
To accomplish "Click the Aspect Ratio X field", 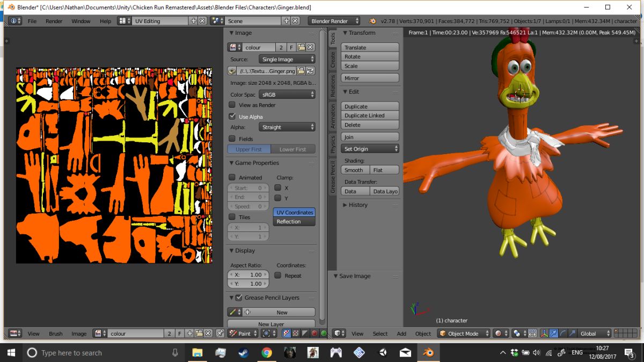I will pyautogui.click(x=248, y=274).
